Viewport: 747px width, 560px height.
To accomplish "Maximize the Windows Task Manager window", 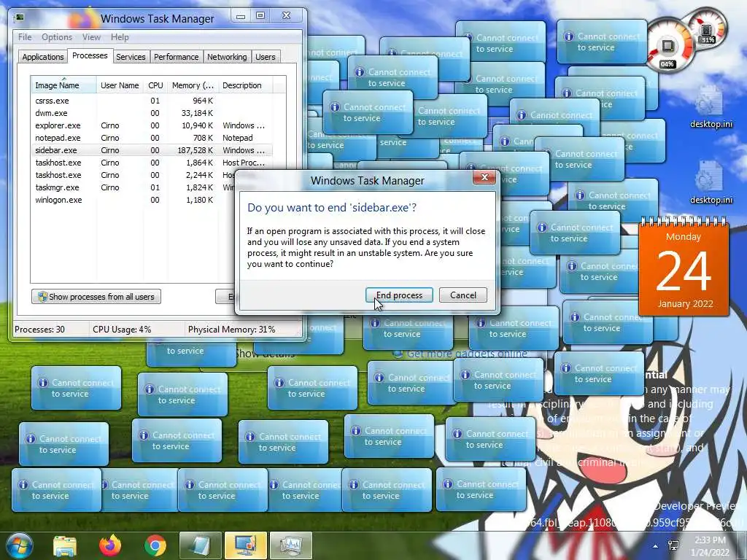I will 260,16.
